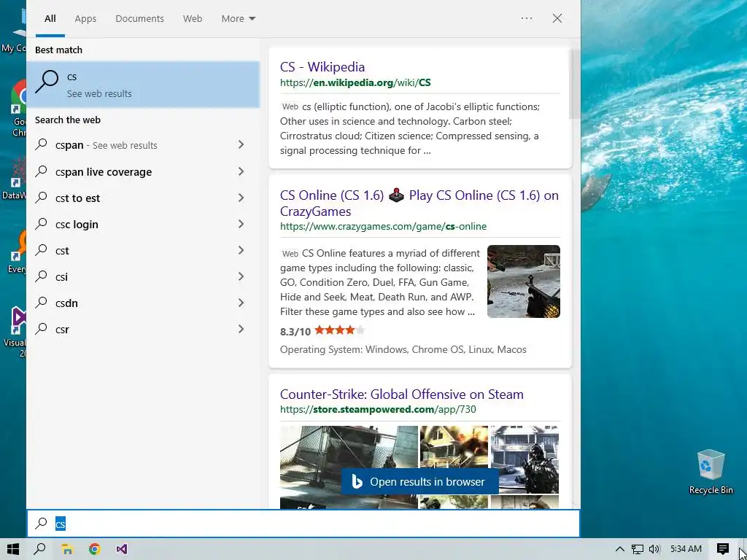Open the store.steampowered.com/app/730 URL
The image size is (747, 560).
[x=378, y=410]
